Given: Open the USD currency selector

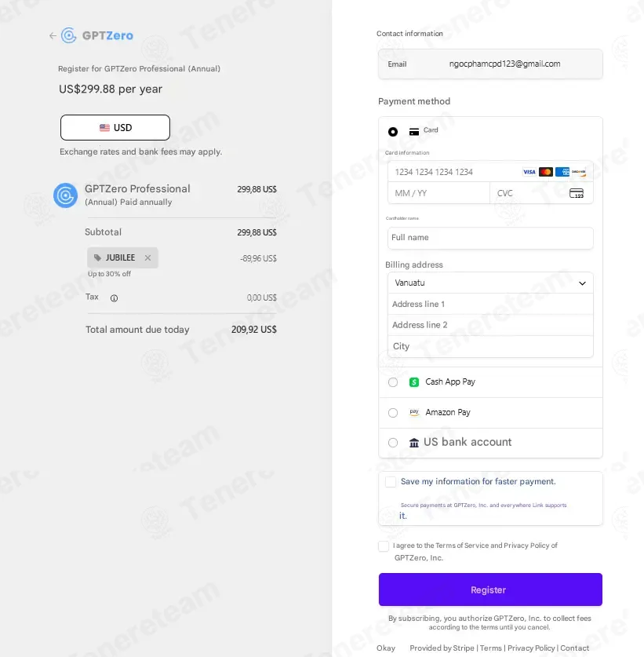Looking at the screenshot, I should (115, 127).
